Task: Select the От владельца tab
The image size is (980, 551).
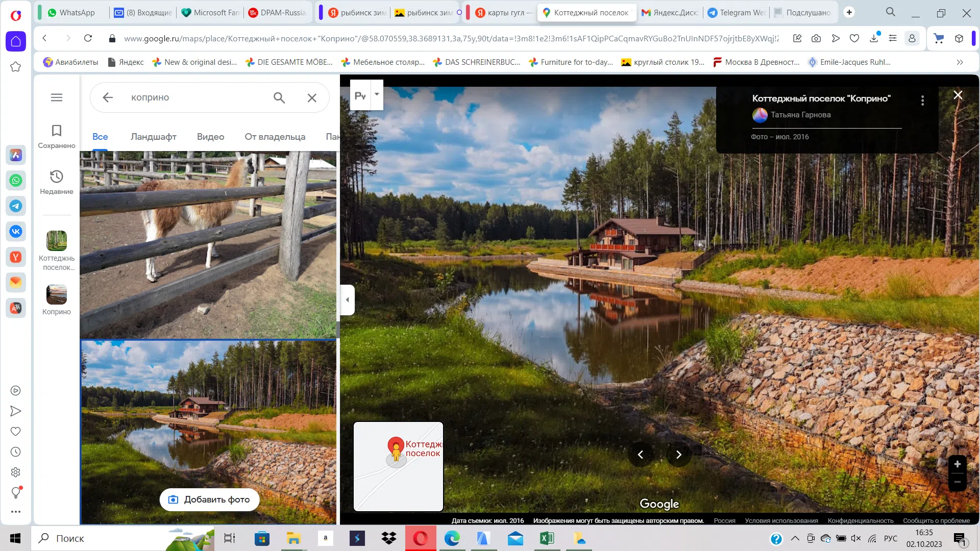Action: pyautogui.click(x=275, y=137)
